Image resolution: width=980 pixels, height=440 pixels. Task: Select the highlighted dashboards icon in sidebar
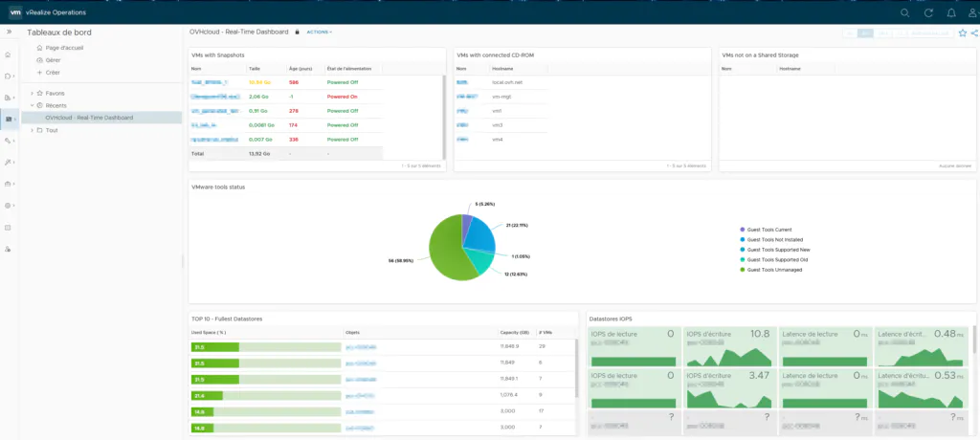point(8,119)
